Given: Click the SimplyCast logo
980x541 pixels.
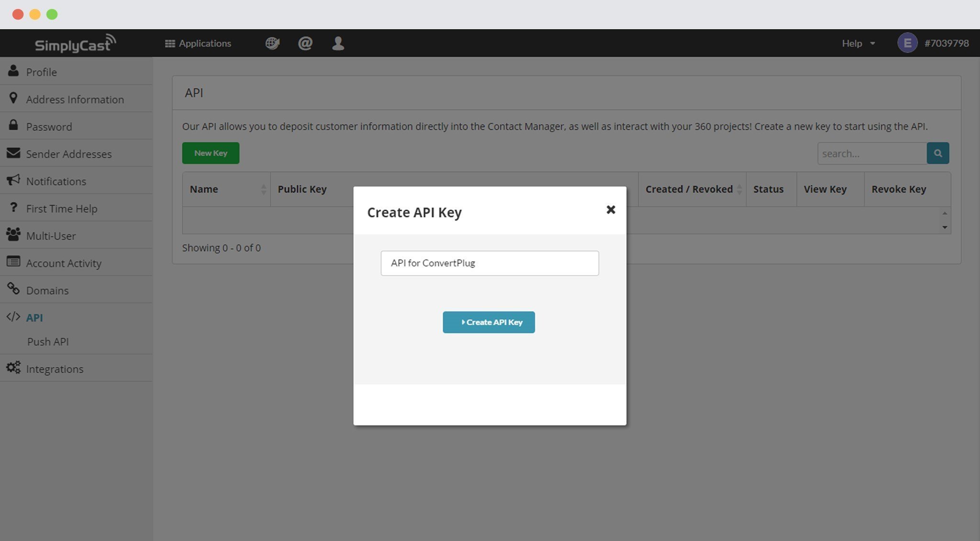Looking at the screenshot, I should (75, 43).
